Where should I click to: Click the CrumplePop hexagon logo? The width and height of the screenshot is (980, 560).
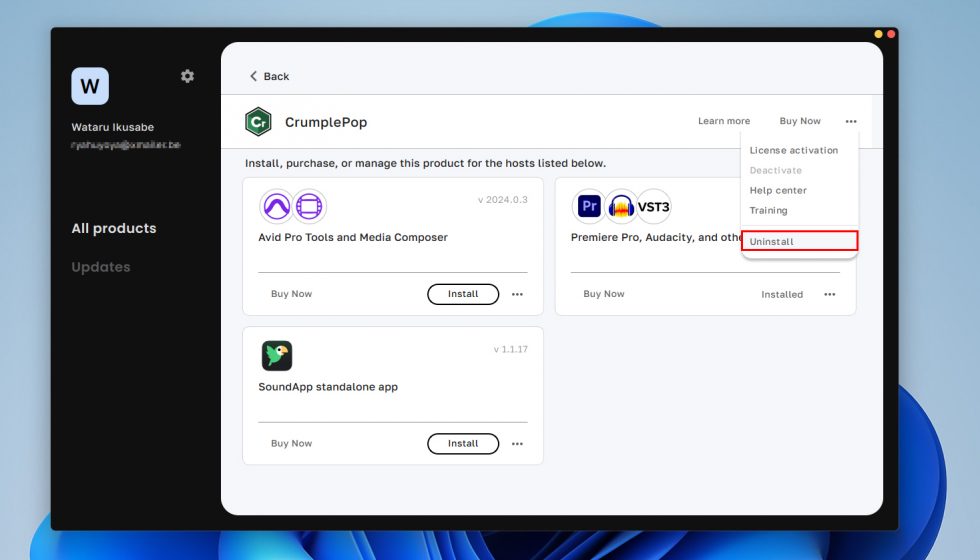[258, 122]
